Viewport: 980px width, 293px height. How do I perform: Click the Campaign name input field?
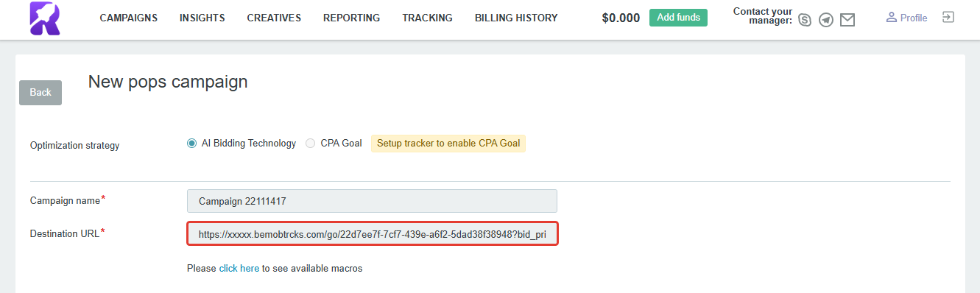[x=372, y=200]
